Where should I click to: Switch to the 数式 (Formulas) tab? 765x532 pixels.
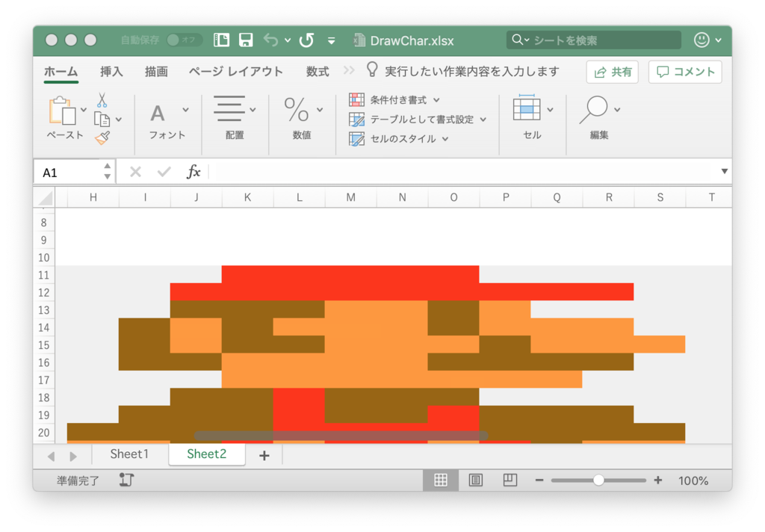point(318,72)
